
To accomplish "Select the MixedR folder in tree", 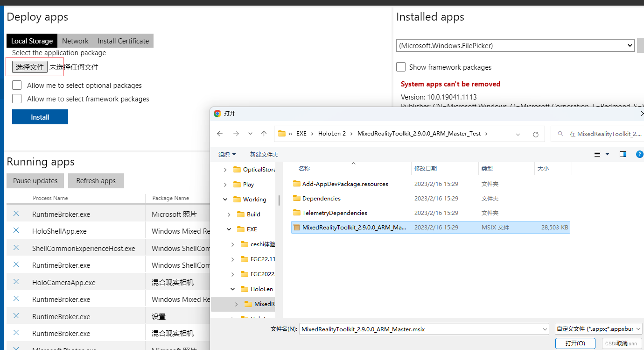I will tap(259, 304).
